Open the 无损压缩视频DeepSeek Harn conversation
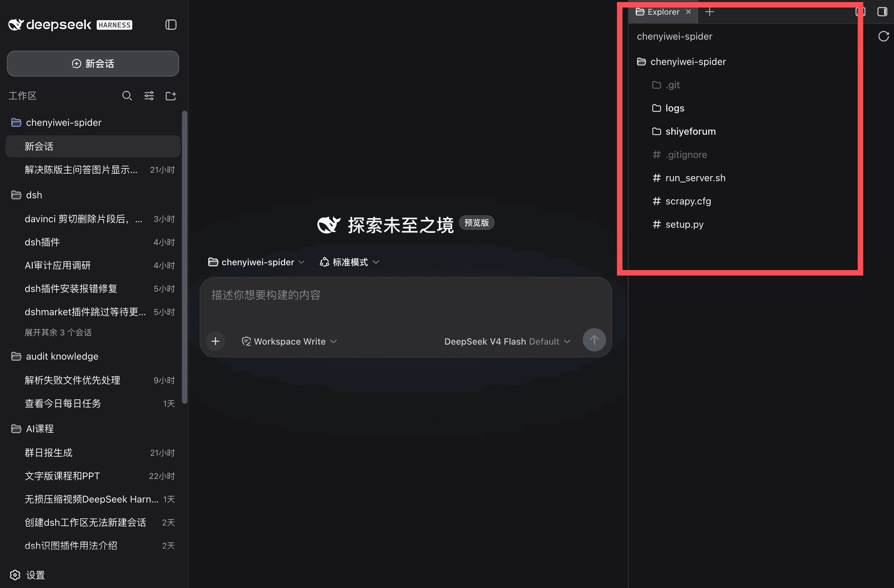The height and width of the screenshot is (588, 894). 93,499
